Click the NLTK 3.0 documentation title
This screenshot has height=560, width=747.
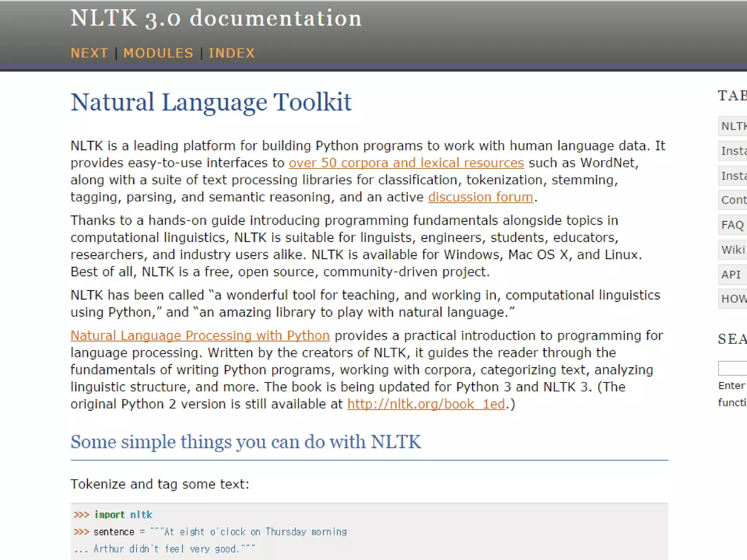pyautogui.click(x=216, y=18)
